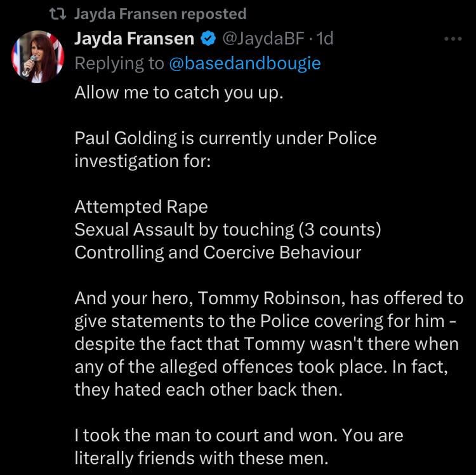
Task: Click the "Controlling and Coercive Behaviour" line
Action: 218,252
